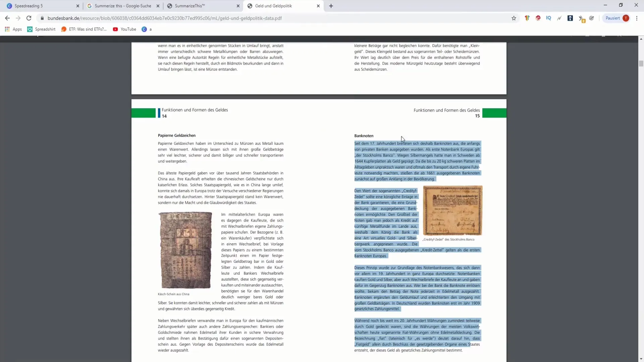Click the Paused extension button
The image size is (644, 362).
(616, 18)
